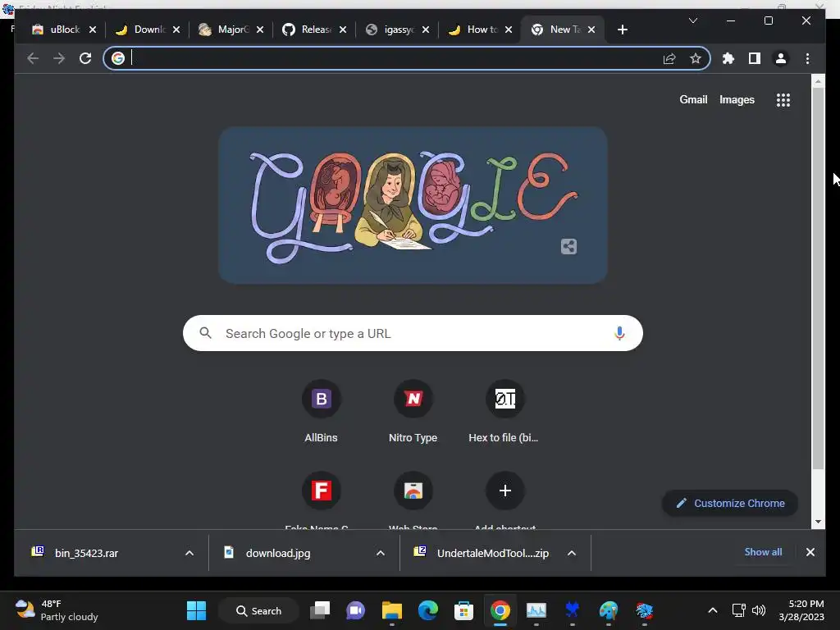
Task: Click Show all downloads
Action: [763, 552]
